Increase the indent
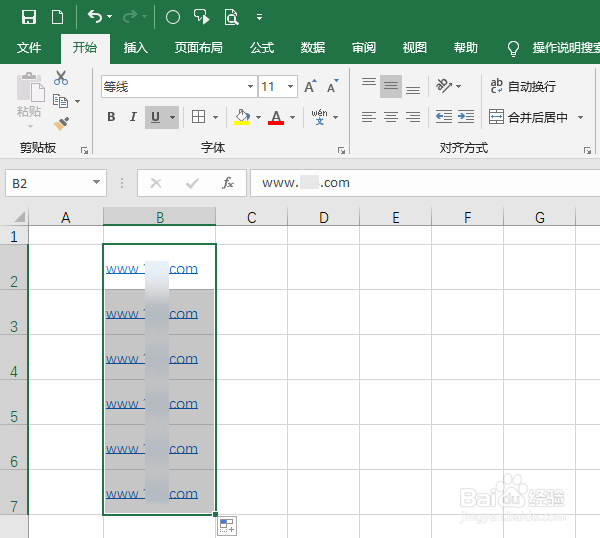This screenshot has height=538, width=600. point(466,117)
